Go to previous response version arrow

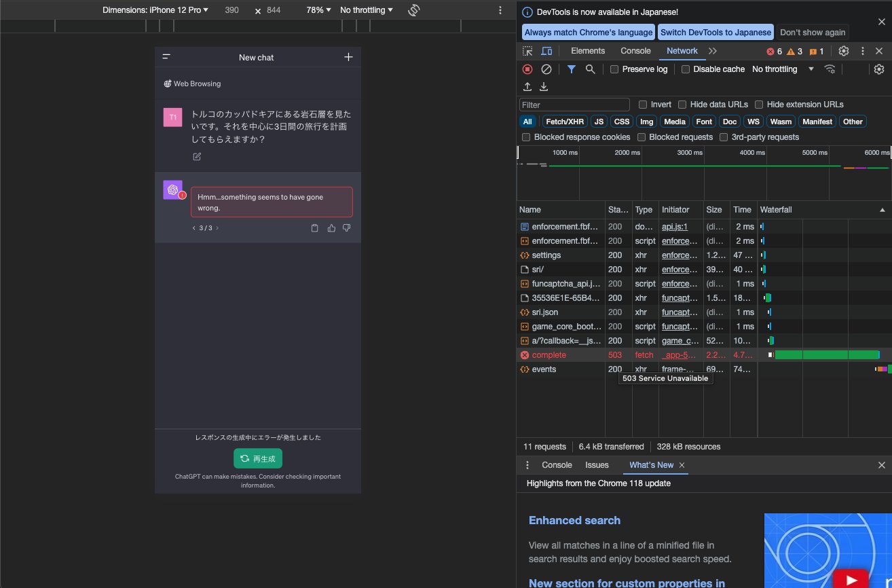pos(193,228)
